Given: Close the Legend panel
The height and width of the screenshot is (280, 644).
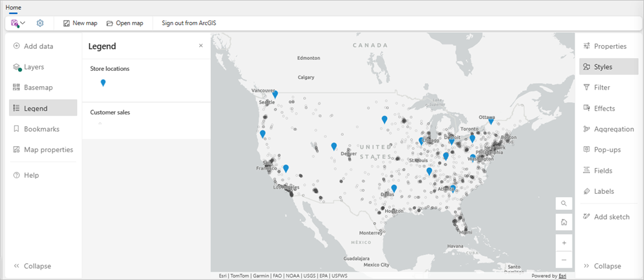Looking at the screenshot, I should [x=201, y=46].
